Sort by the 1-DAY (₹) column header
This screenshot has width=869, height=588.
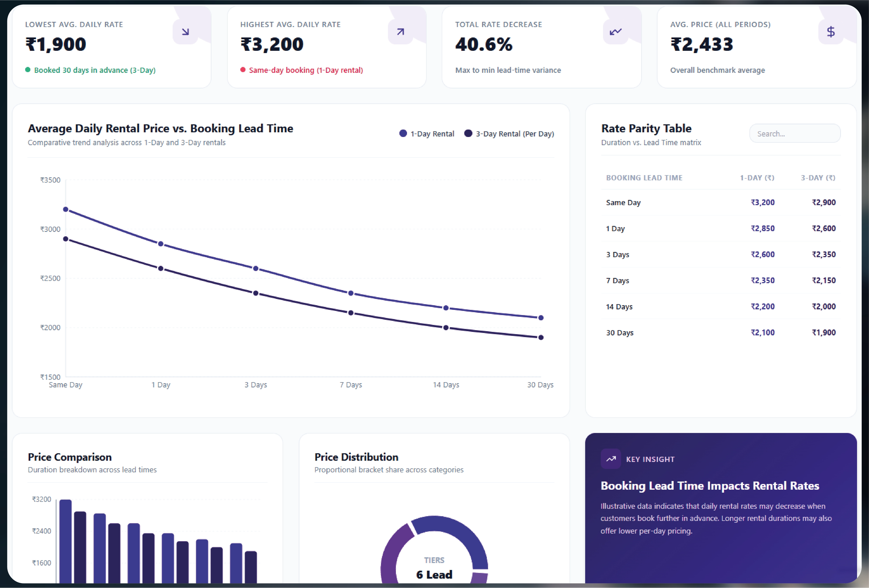click(x=757, y=178)
